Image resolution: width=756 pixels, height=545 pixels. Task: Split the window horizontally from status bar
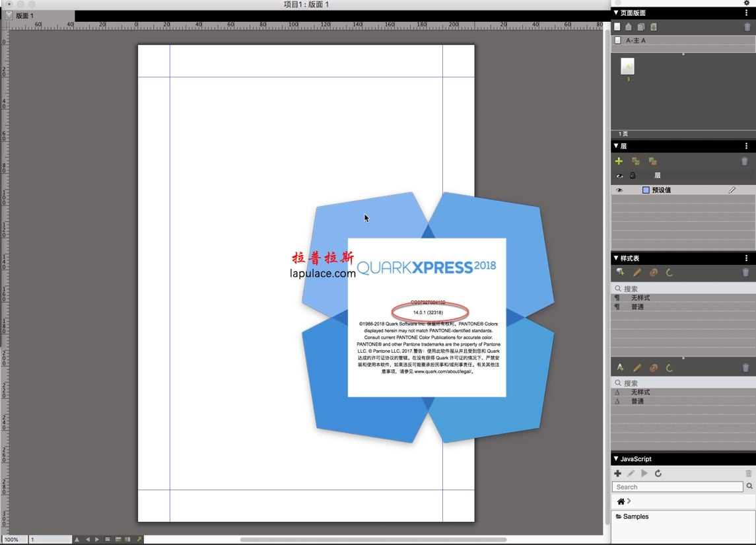[118, 539]
